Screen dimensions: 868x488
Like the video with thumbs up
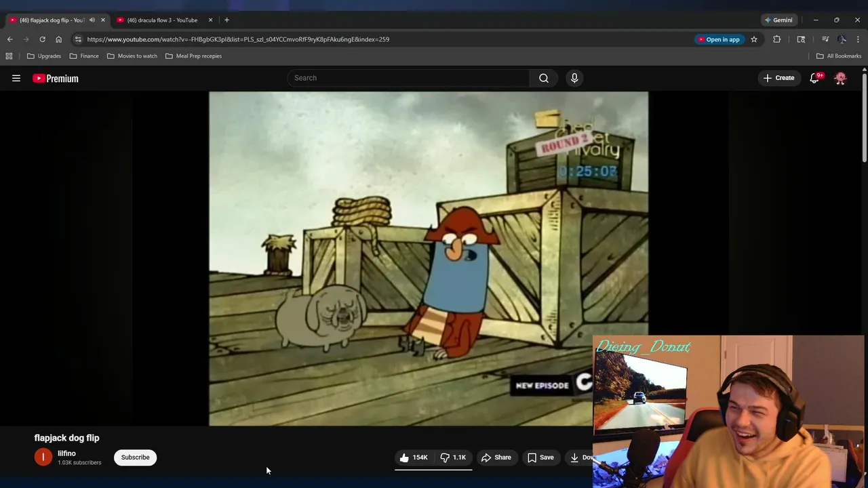pos(414,457)
